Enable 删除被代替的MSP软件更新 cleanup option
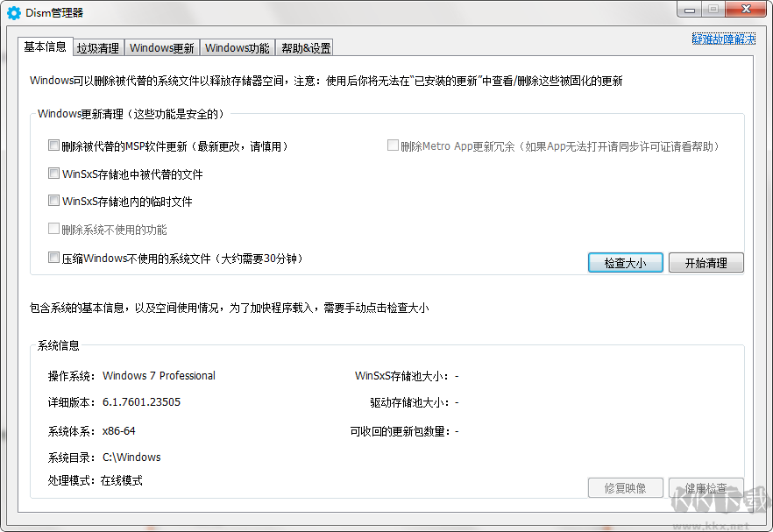 tap(53, 145)
